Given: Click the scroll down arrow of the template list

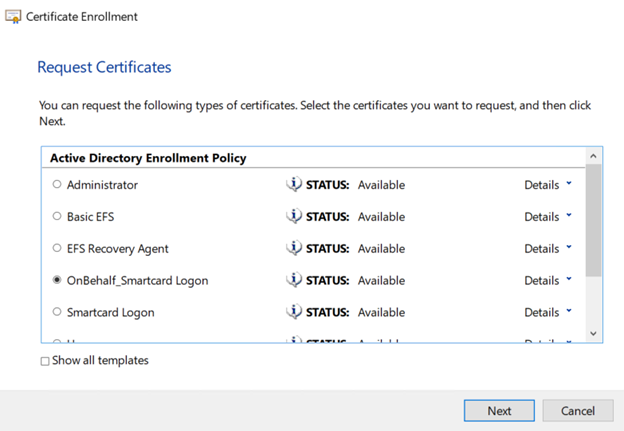Looking at the screenshot, I should [x=593, y=333].
